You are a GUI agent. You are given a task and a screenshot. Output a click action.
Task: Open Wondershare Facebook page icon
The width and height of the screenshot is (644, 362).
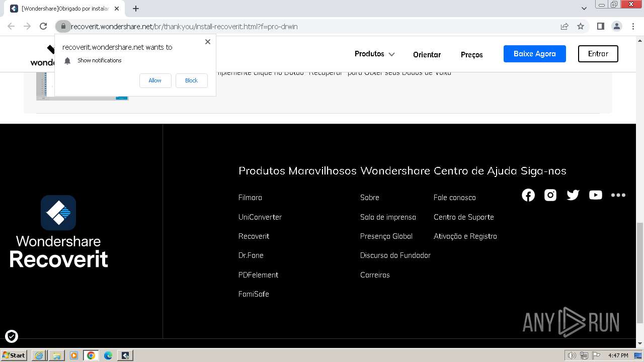[528, 195]
